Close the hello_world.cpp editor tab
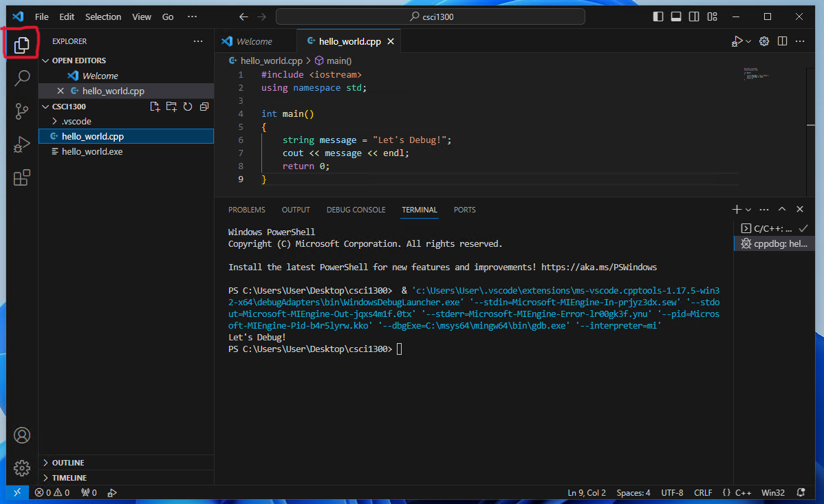Viewport: 824px width, 504px height. [391, 41]
